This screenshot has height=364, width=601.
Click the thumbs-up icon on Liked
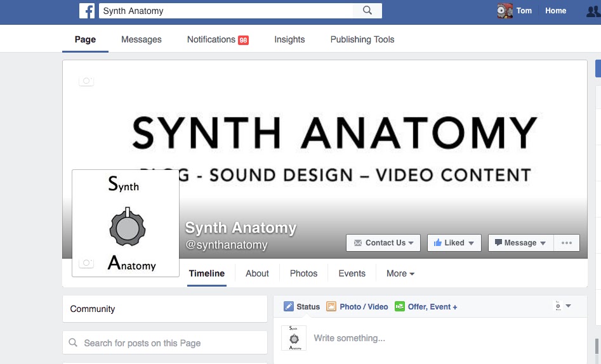point(438,242)
